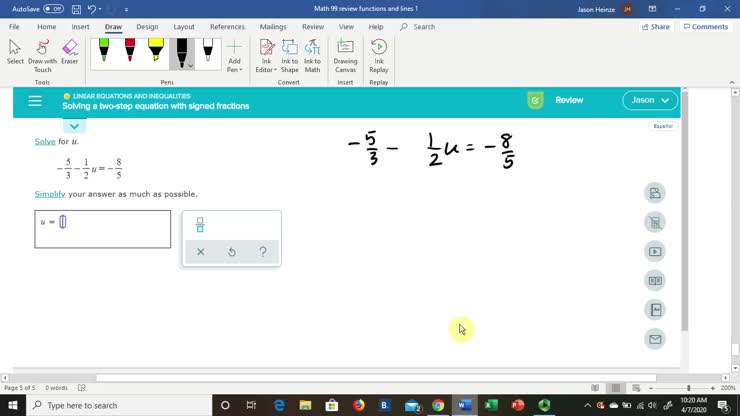Switch to the Design ribbon tab
This screenshot has width=740, height=416.
click(147, 27)
